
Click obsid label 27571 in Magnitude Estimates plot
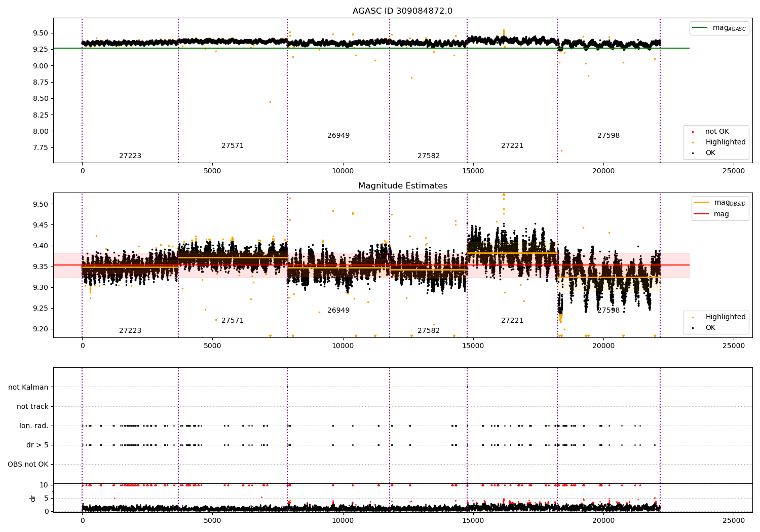233,321
